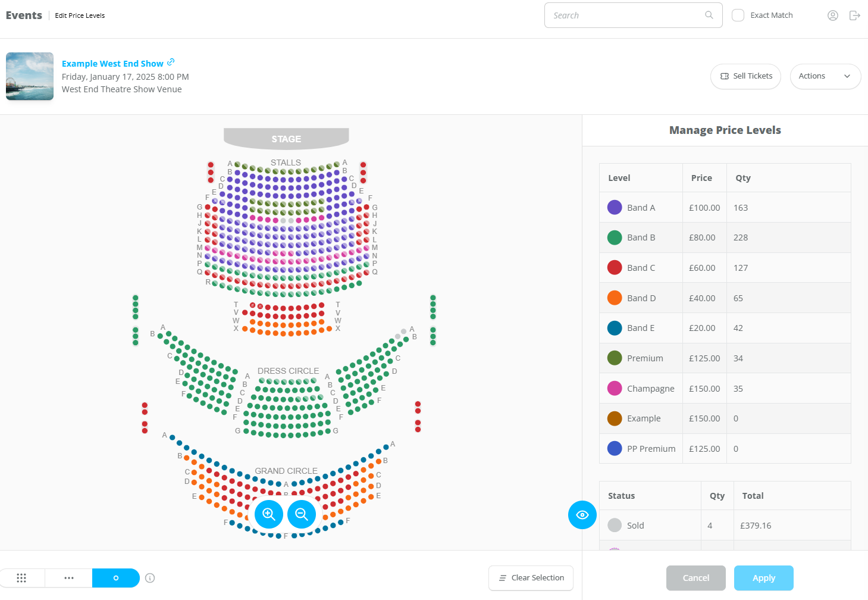
Task: Click the info icon beside selection modes
Action: pos(150,578)
